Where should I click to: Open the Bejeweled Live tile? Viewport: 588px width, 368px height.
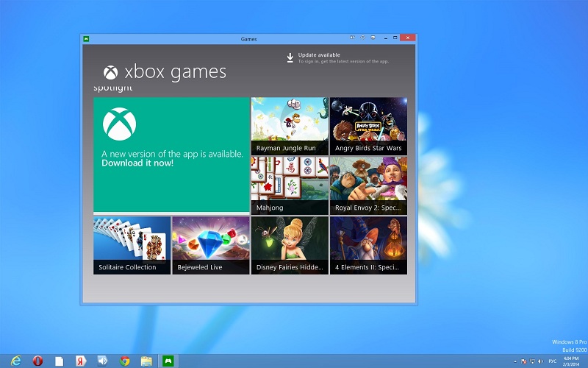click(211, 245)
